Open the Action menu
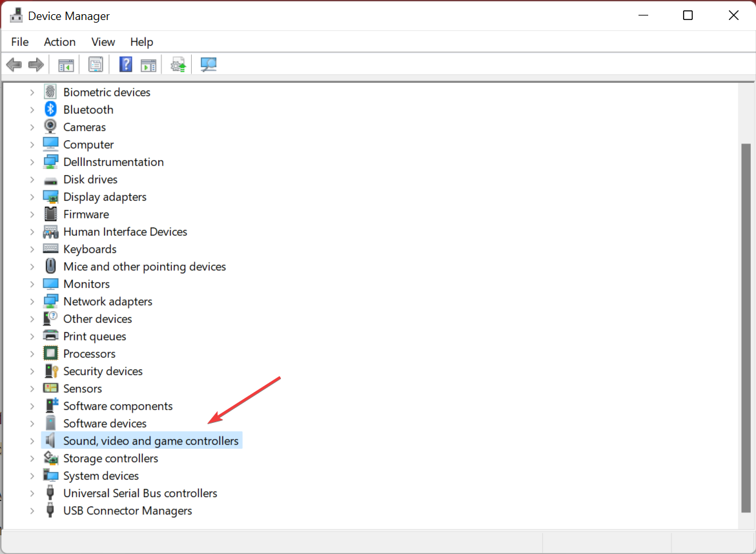Image resolution: width=756 pixels, height=554 pixels. (x=60, y=42)
